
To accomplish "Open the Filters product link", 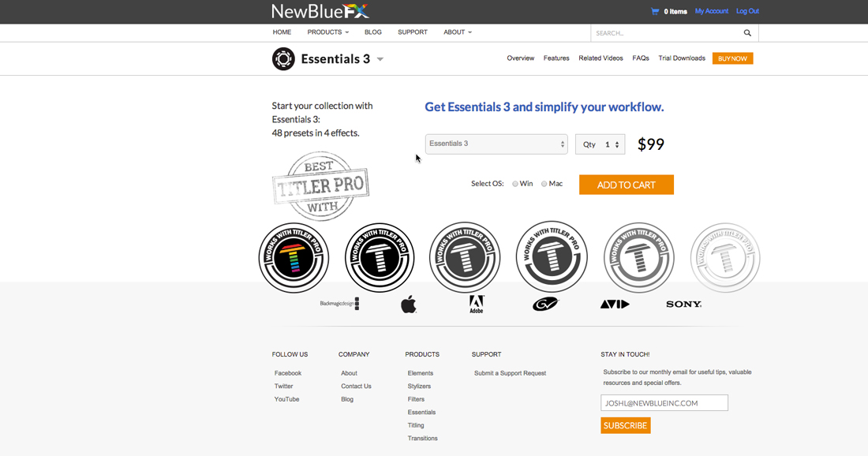I will 416,399.
